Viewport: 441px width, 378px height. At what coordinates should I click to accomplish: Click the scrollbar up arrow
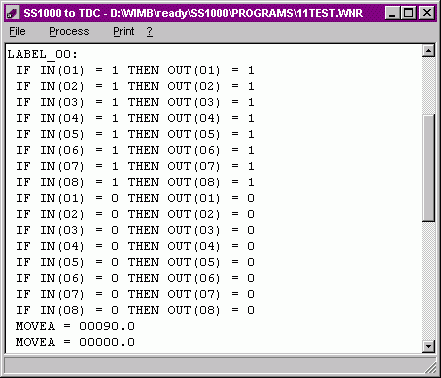[x=428, y=51]
